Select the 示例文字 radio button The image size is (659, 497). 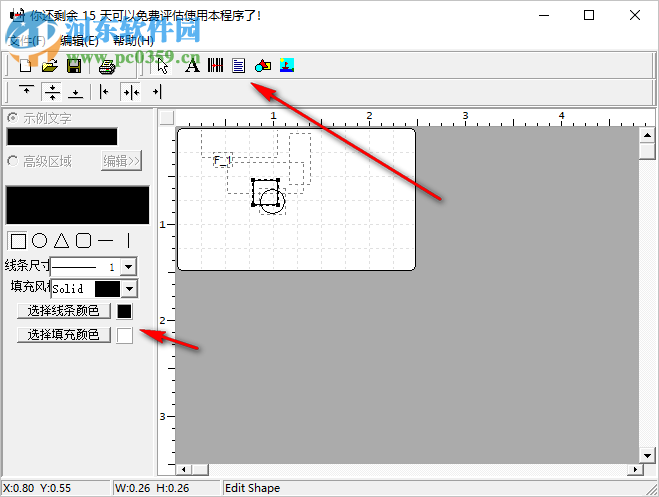[13, 118]
